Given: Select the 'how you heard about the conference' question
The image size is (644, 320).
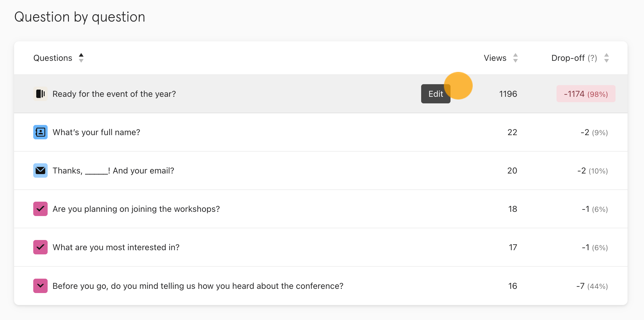Looking at the screenshot, I should pos(198,286).
